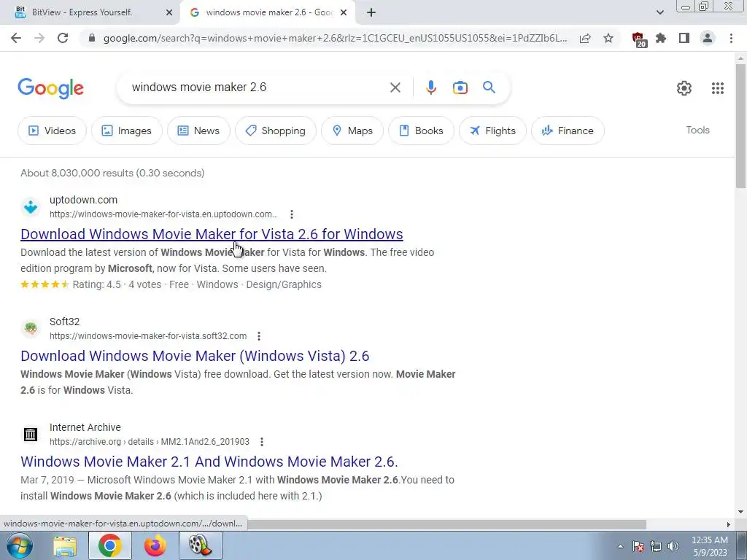747x560 pixels.
Task: Submit search with the magnifier icon
Action: coord(489,87)
